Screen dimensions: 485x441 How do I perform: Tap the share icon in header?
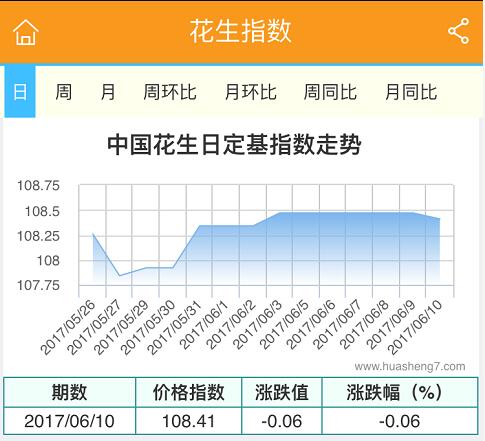click(x=459, y=31)
